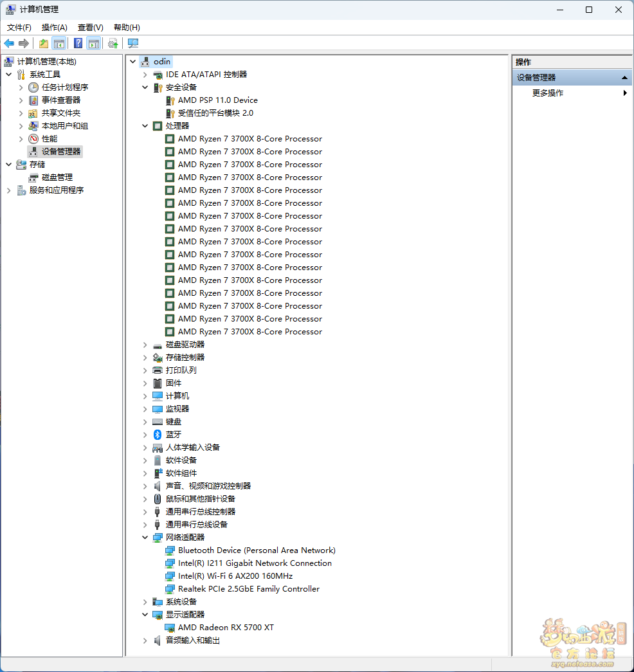Click the gauge icon beside 性能
This screenshot has width=634, height=672.
tap(33, 139)
